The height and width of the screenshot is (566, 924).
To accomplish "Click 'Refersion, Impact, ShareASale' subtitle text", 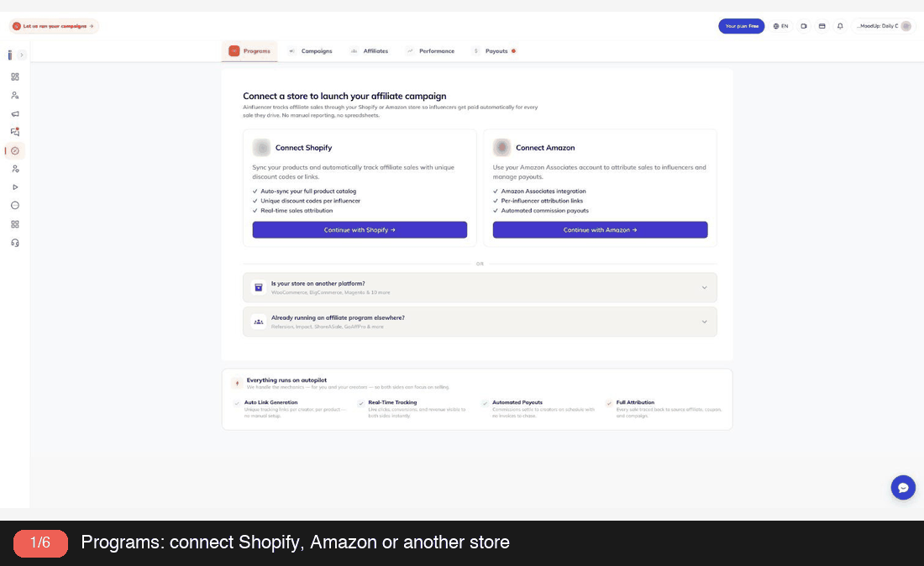I will pos(327,327).
